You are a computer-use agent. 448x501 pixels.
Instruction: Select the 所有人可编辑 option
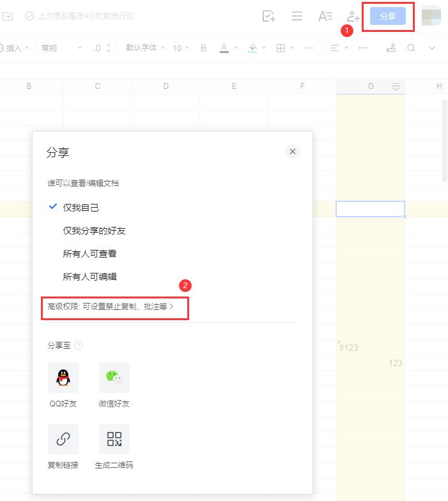pyautogui.click(x=89, y=277)
